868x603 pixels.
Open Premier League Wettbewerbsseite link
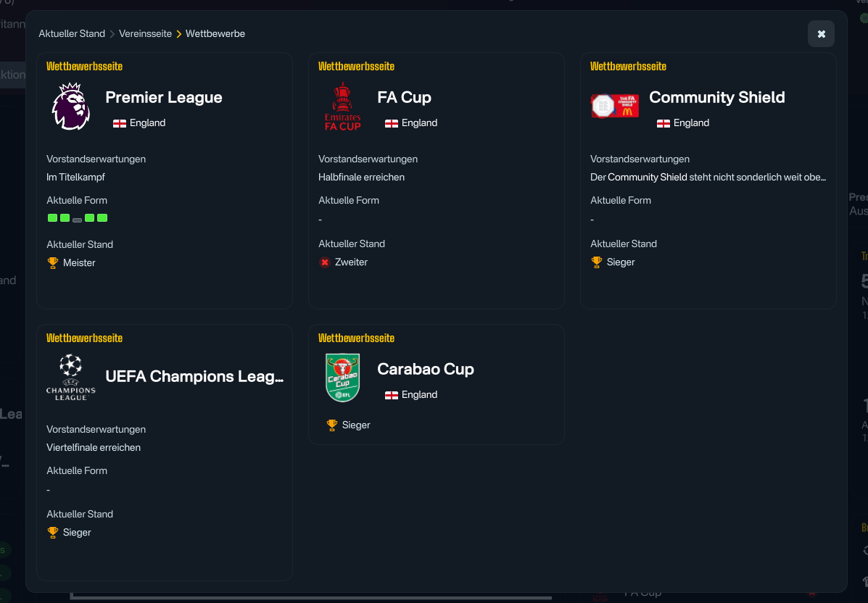pos(84,67)
